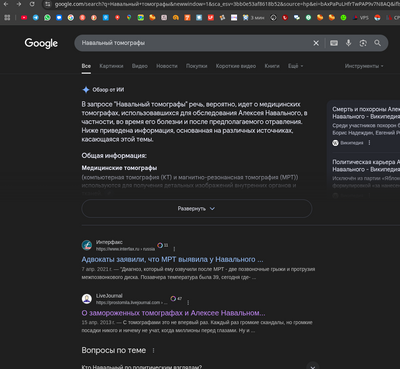Click the AI overview sparkle icon
Image resolution: width=400 pixels, height=369 pixels.
coord(86,90)
